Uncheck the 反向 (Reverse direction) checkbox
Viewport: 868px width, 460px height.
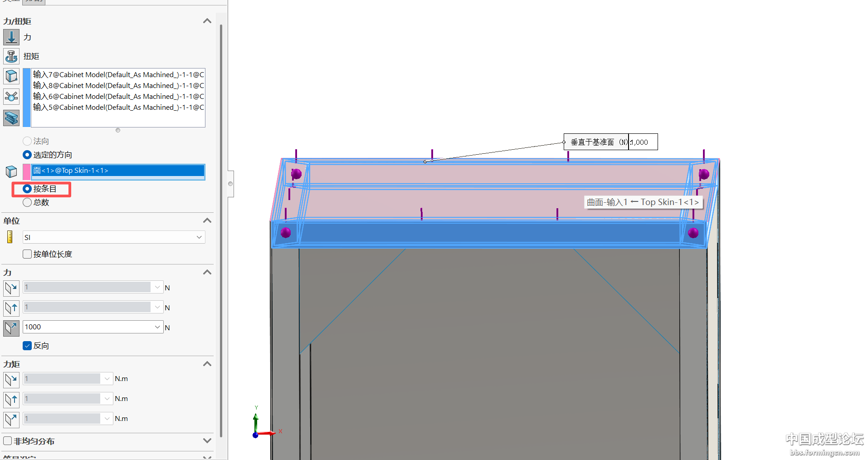[x=27, y=346]
